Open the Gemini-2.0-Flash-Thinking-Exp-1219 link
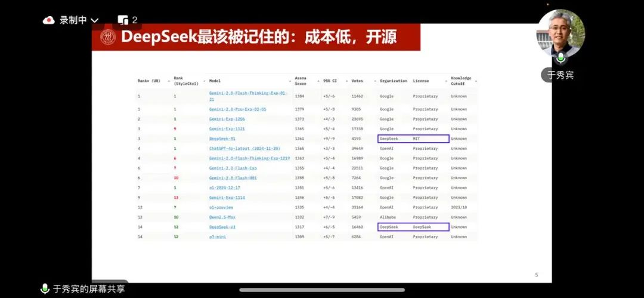The width and height of the screenshot is (644, 298). (x=250, y=158)
